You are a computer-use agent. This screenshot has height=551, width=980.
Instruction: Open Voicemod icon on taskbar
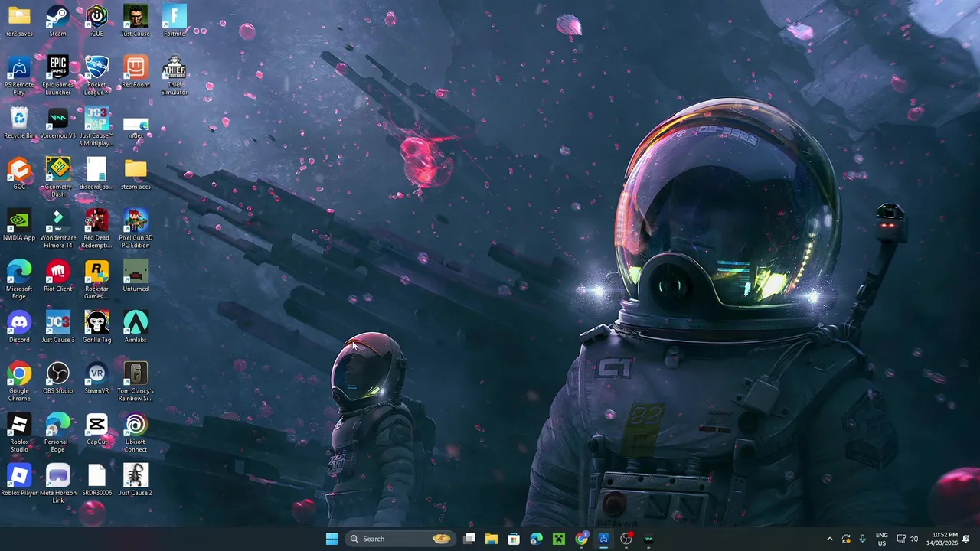tap(648, 539)
